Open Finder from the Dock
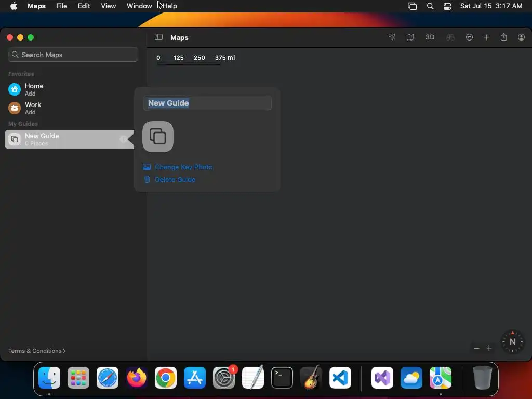Viewport: 532px width, 399px height. point(49,378)
